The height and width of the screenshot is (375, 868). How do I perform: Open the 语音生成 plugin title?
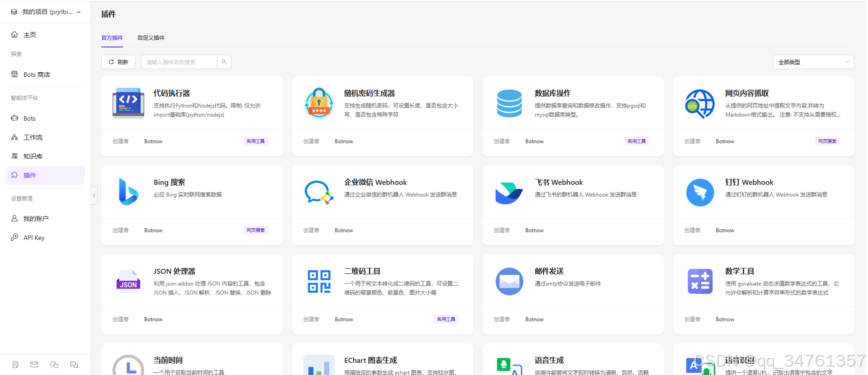pos(549,360)
